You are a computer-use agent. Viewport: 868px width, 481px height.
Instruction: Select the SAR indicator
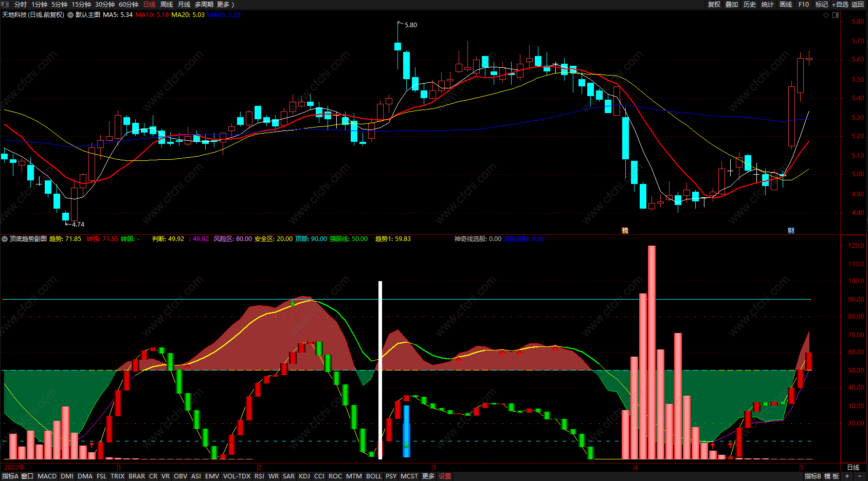[289, 476]
